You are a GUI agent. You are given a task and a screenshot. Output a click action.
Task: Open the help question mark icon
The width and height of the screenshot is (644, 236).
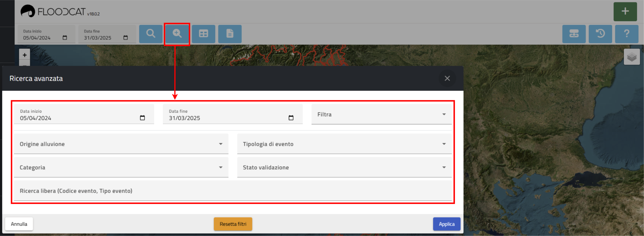coord(626,34)
